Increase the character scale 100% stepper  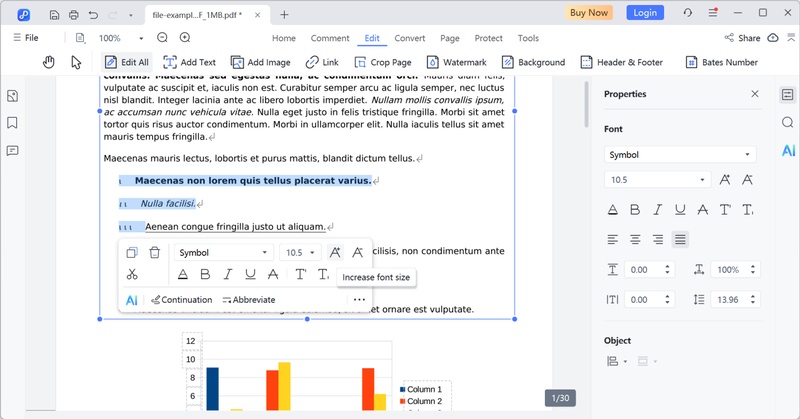(x=753, y=266)
